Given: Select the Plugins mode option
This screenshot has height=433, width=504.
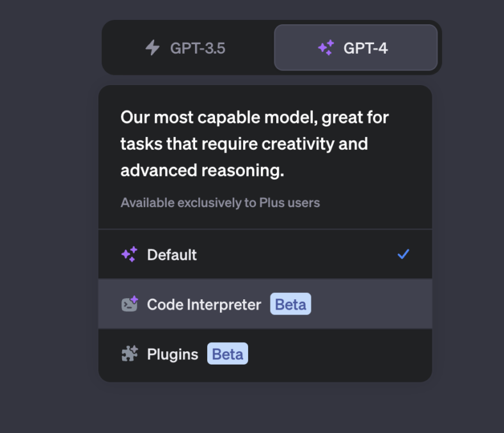Looking at the screenshot, I should pyautogui.click(x=173, y=354).
